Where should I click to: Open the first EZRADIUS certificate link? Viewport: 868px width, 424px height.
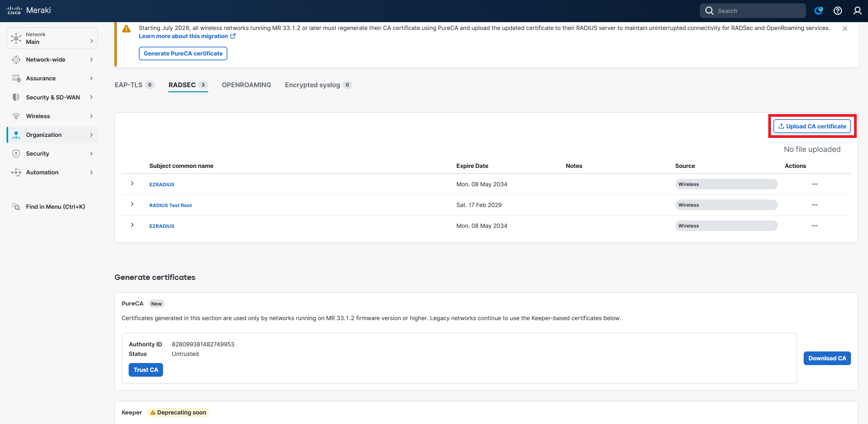point(162,185)
